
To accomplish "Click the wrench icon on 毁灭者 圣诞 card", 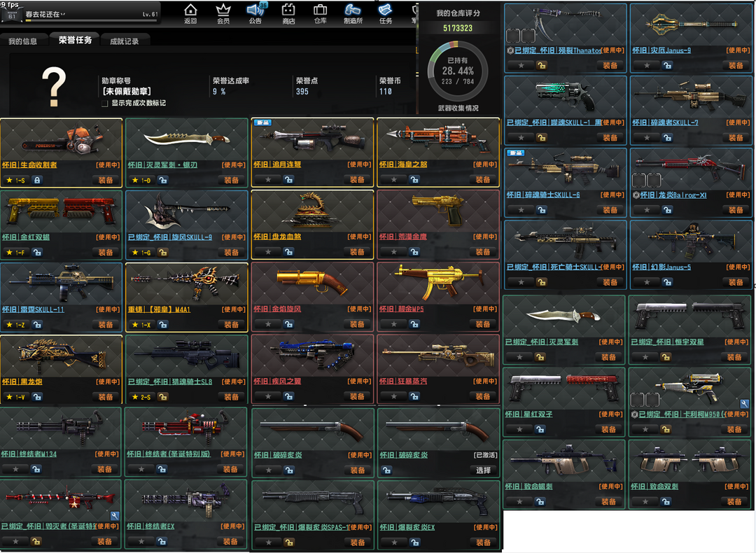I will coord(115,516).
